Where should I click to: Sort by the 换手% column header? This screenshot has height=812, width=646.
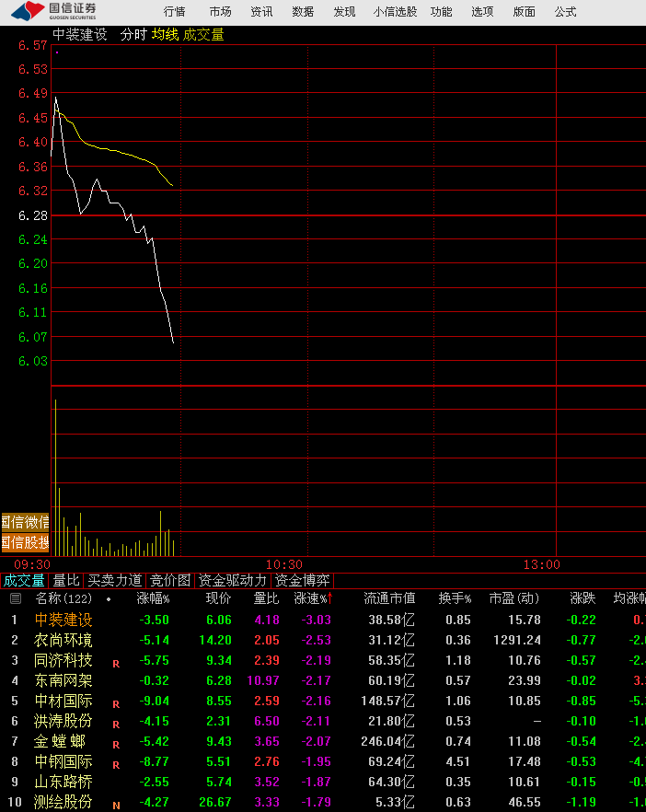455,598
